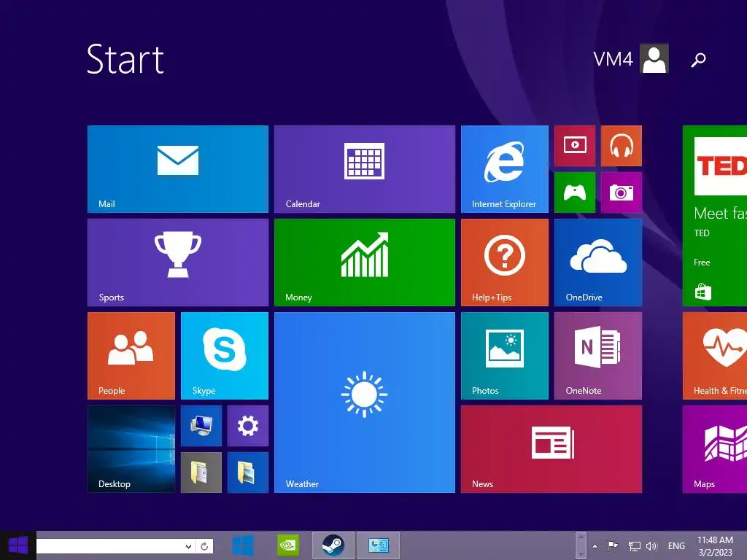The width and height of the screenshot is (747, 560).
Task: Open the Mail tile
Action: (x=178, y=169)
